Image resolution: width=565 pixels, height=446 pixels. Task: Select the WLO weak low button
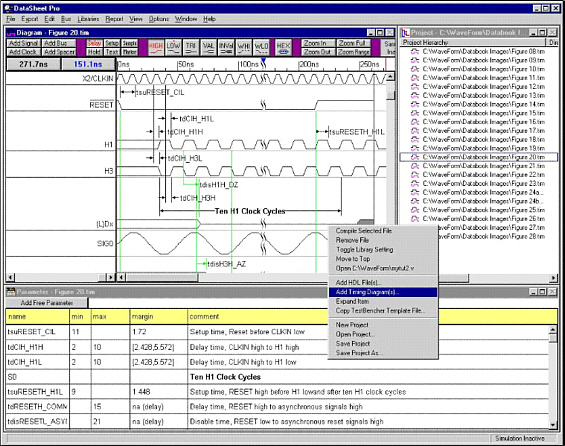tap(261, 48)
